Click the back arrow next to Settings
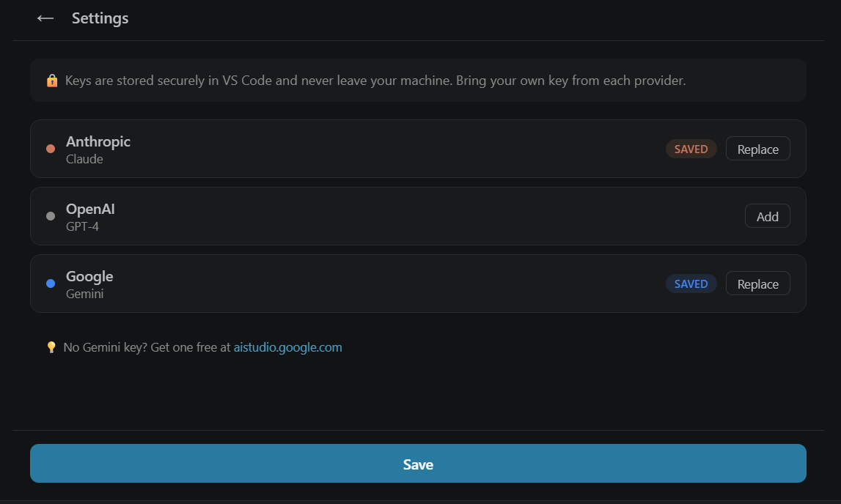This screenshot has height=504, width=841. click(45, 18)
